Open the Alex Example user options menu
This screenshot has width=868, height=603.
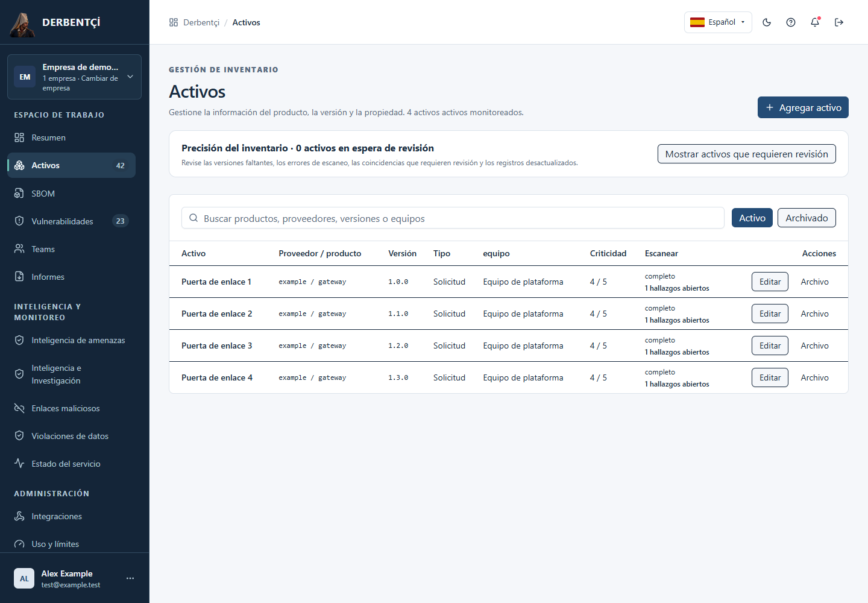click(130, 578)
